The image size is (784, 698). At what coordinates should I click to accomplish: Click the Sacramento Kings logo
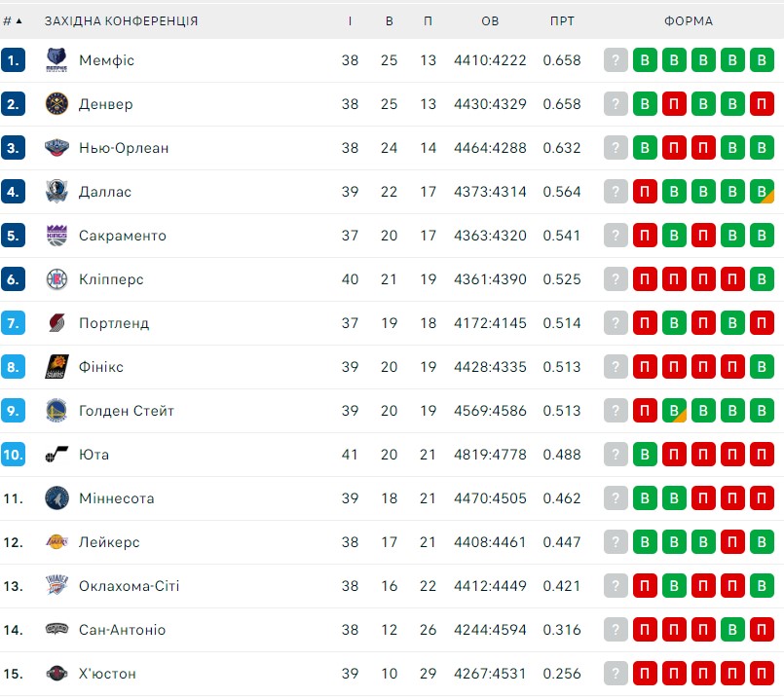(x=56, y=236)
